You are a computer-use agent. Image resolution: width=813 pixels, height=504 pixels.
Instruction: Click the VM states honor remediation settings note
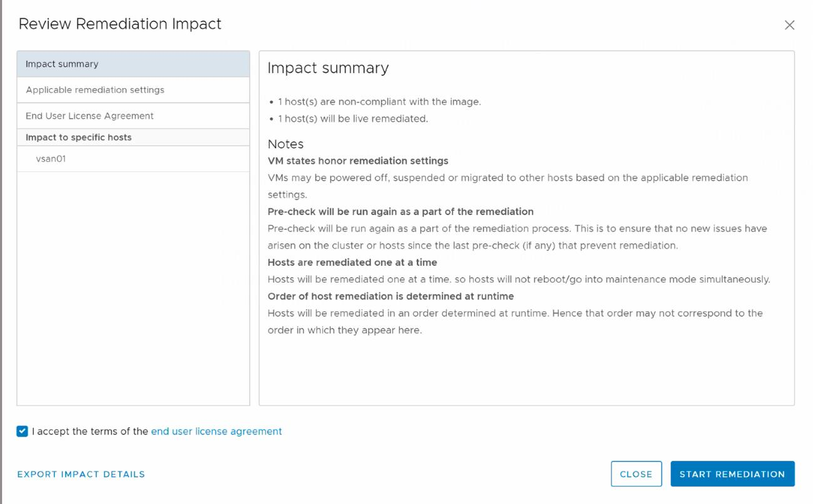(358, 161)
